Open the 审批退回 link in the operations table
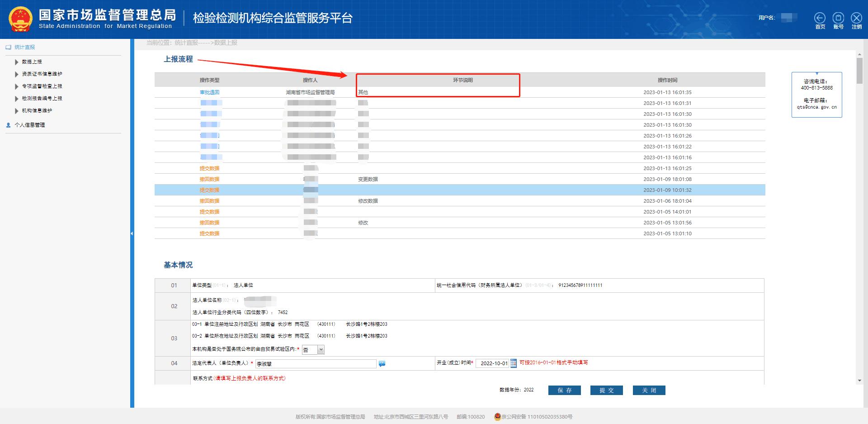868x424 pixels. pyautogui.click(x=209, y=92)
